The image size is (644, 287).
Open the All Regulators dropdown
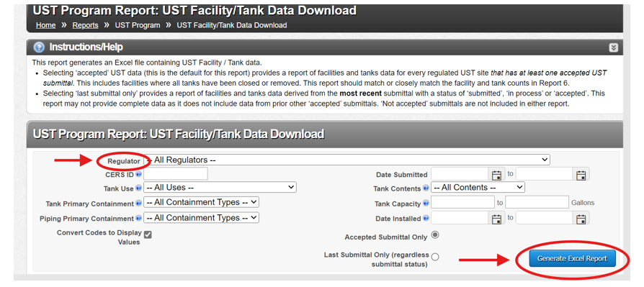click(346, 160)
